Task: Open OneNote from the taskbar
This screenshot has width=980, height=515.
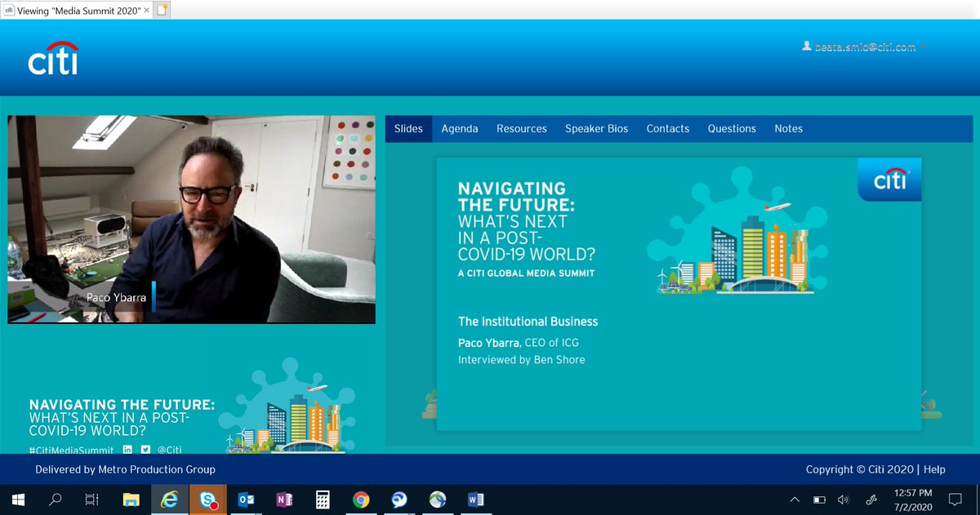Action: 284,499
